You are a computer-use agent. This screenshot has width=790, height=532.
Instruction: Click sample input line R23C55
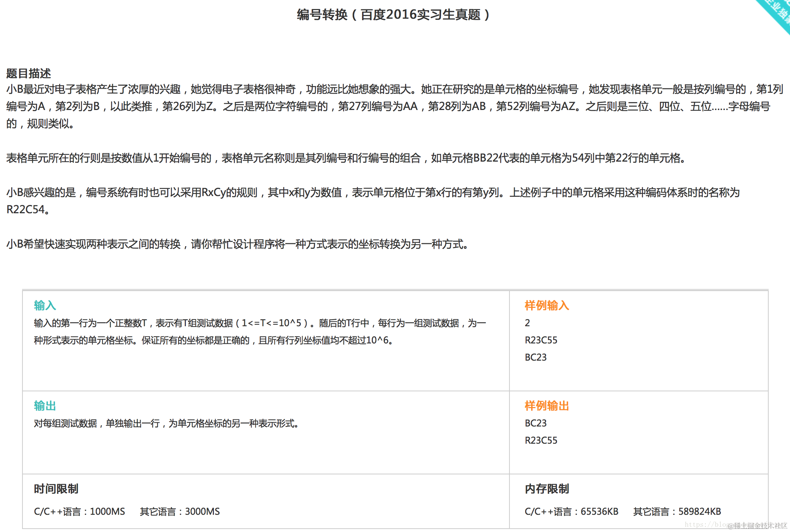pos(541,340)
